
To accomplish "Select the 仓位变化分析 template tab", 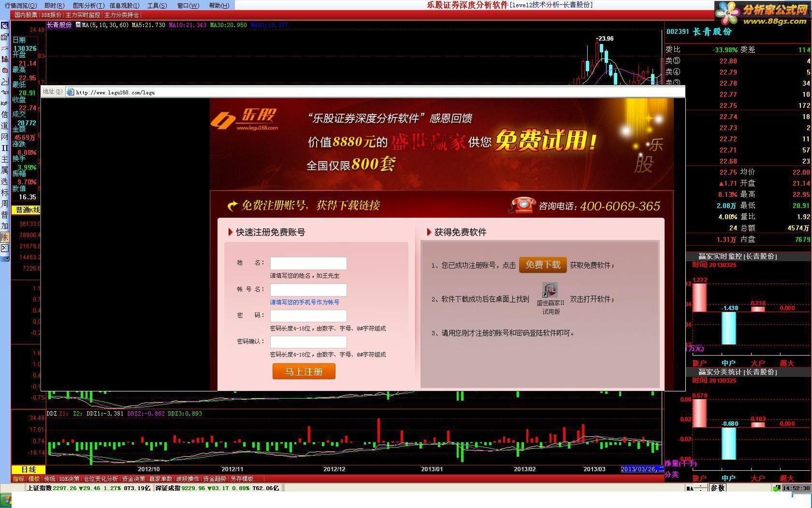I will click(101, 479).
